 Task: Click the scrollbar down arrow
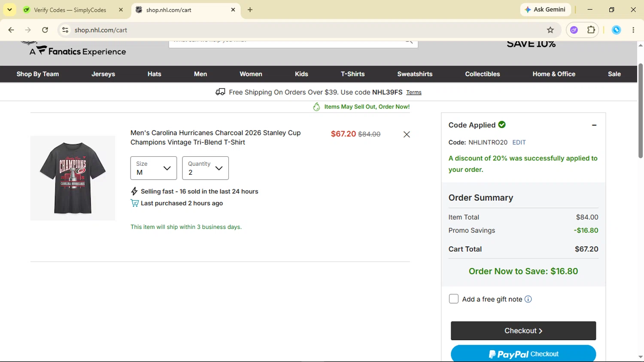pos(641,357)
